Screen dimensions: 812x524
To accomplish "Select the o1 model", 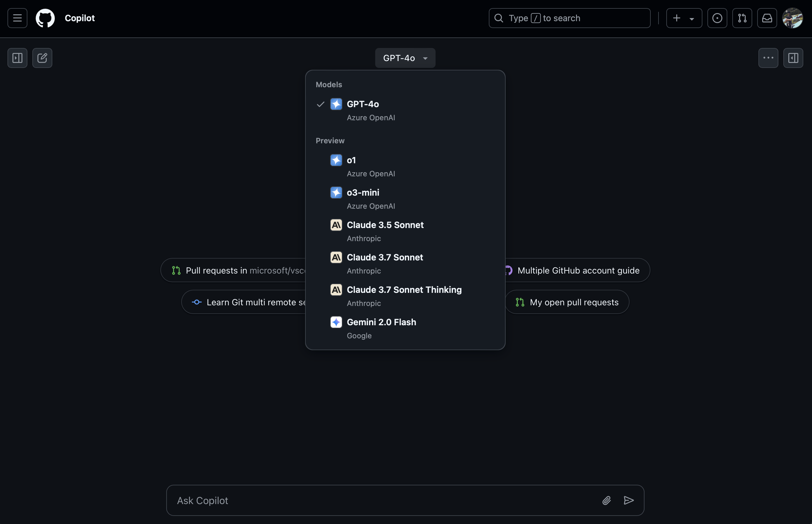I will coord(405,166).
